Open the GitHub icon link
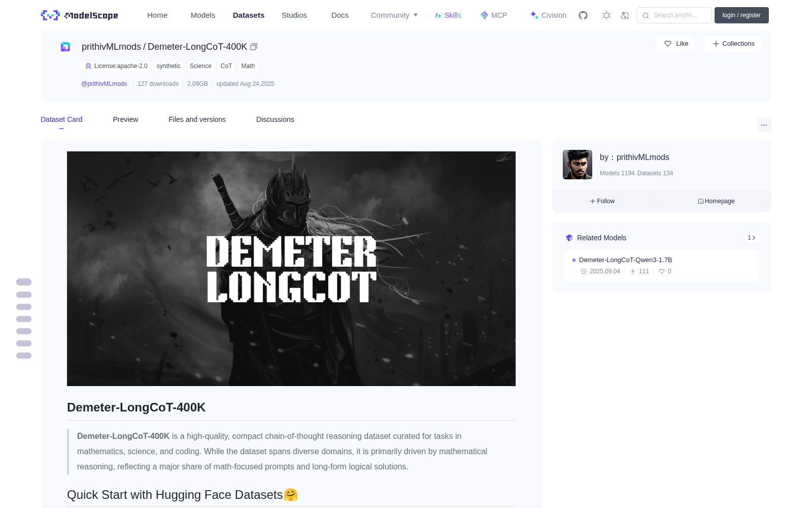 click(583, 15)
